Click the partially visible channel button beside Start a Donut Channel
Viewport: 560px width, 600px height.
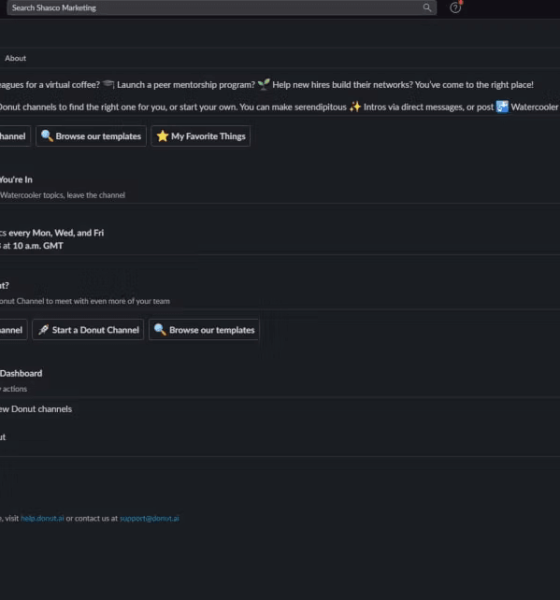pos(13,329)
